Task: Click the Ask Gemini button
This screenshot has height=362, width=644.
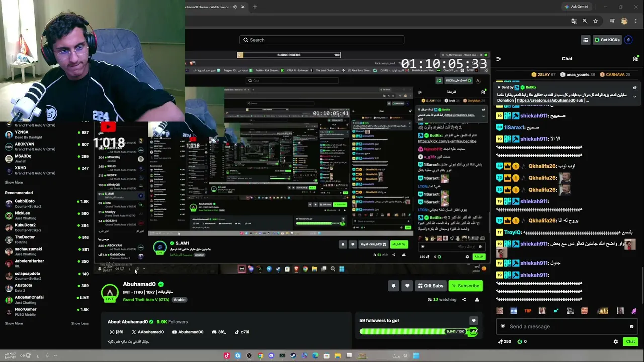Action: [x=576, y=7]
